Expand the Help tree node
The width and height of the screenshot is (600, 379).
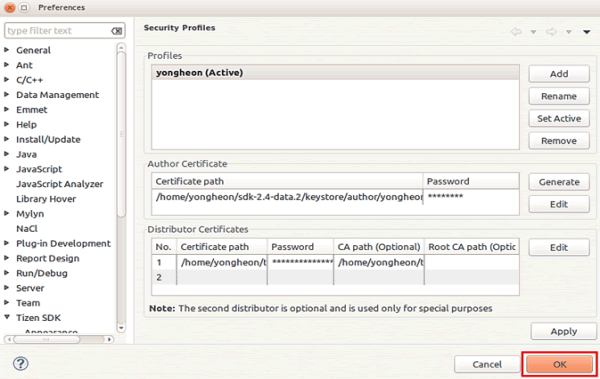point(7,124)
